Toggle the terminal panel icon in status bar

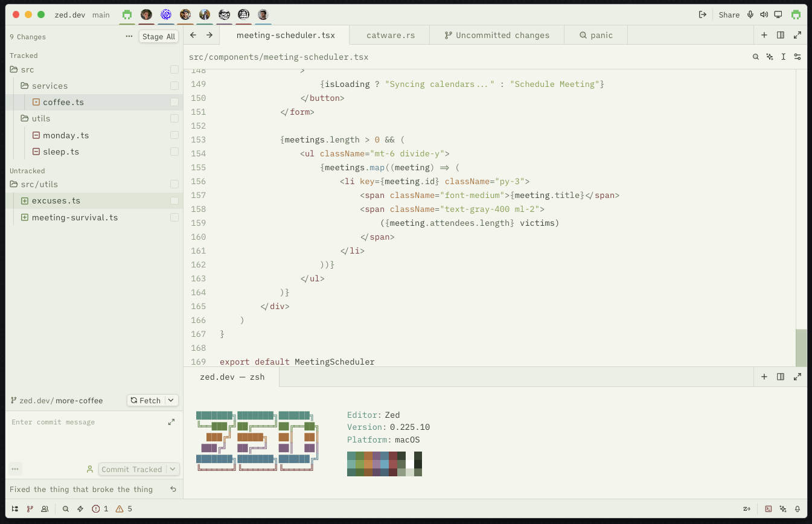click(x=769, y=509)
